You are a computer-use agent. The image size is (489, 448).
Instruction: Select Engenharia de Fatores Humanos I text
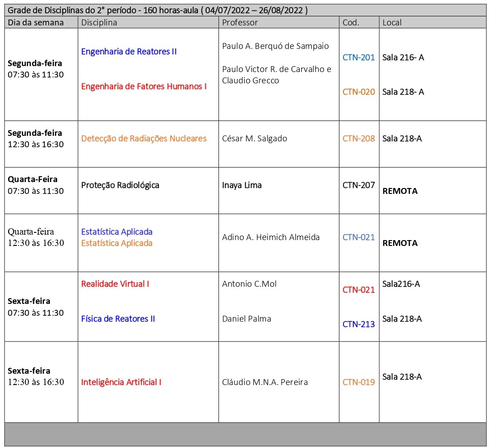coord(144,86)
